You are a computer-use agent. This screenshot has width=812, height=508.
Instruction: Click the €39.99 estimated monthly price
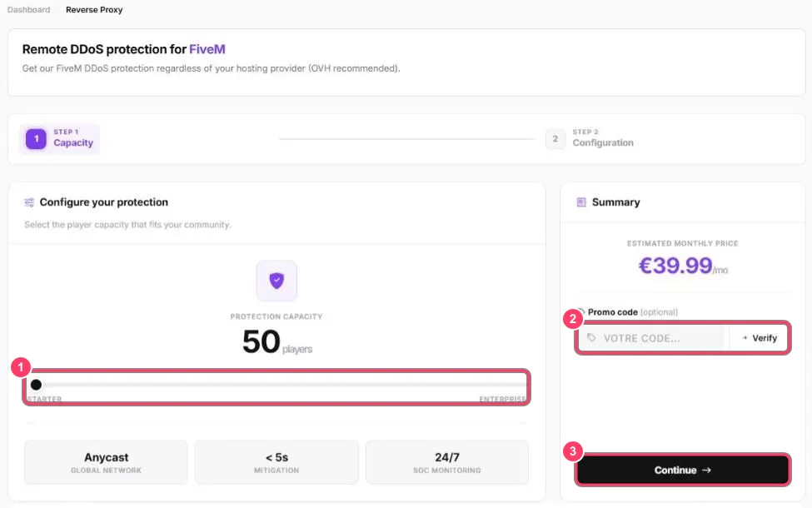tap(683, 266)
